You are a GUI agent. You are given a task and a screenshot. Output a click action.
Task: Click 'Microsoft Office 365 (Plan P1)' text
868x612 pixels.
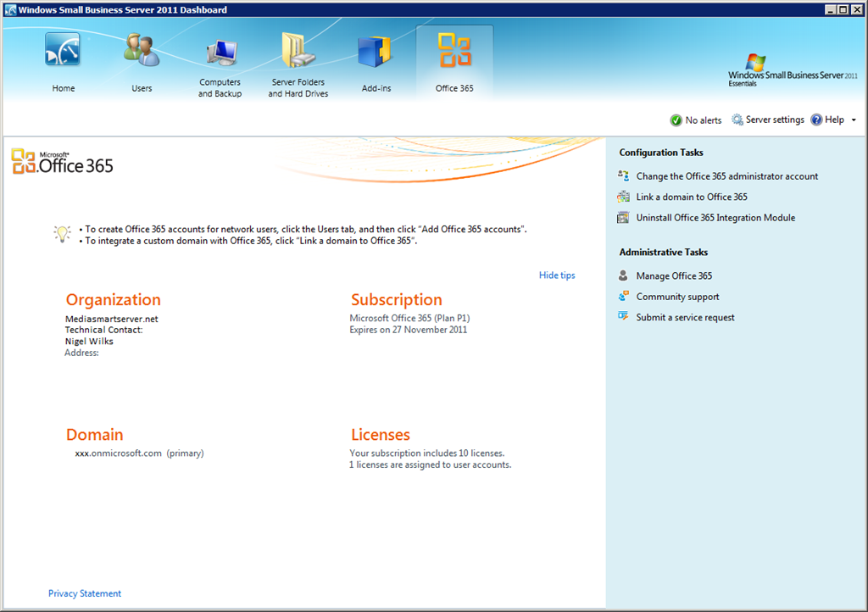[x=409, y=318]
